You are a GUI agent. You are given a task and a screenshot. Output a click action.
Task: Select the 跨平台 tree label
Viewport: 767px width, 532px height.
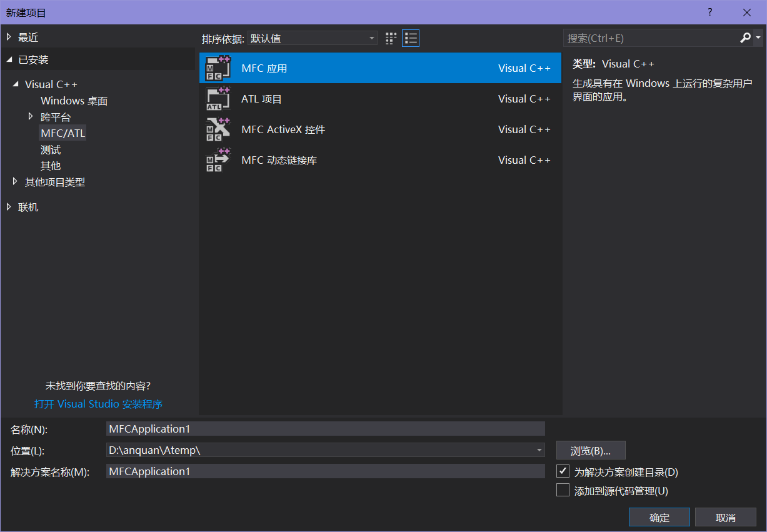pyautogui.click(x=56, y=117)
